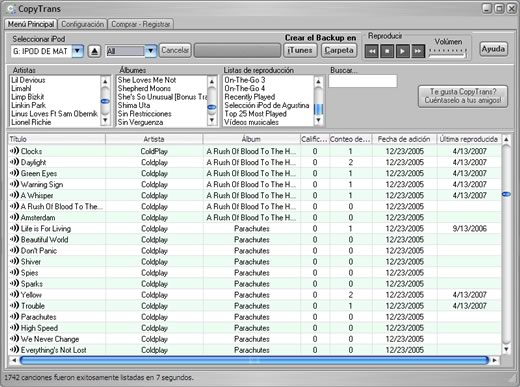This screenshot has height=387, width=520.
Task: Click the speaker icon beside Warning Sign
Action: [x=14, y=184]
